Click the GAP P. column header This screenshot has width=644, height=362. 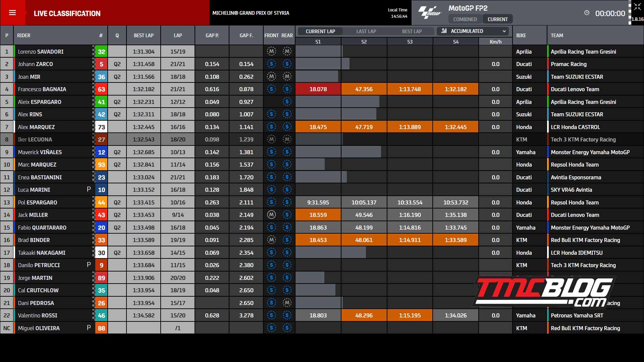212,35
